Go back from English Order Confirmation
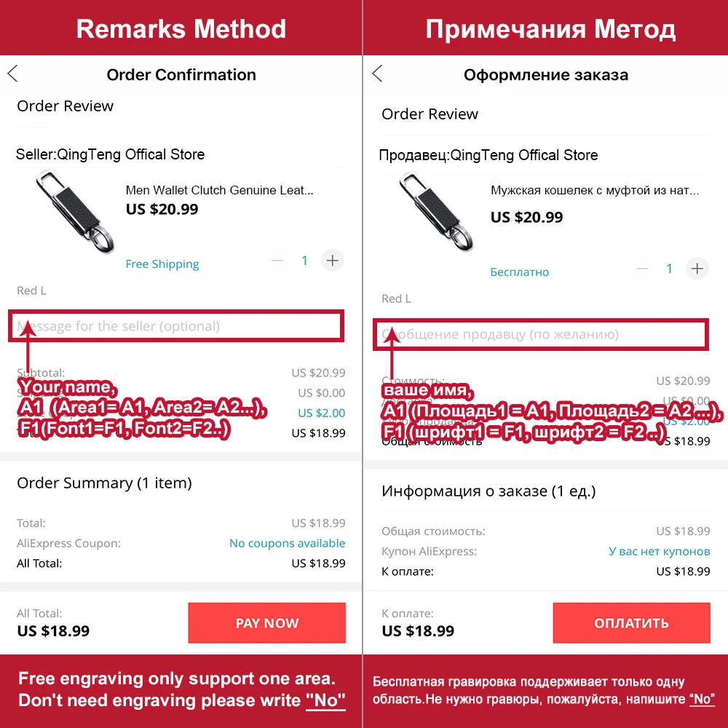 click(x=13, y=74)
